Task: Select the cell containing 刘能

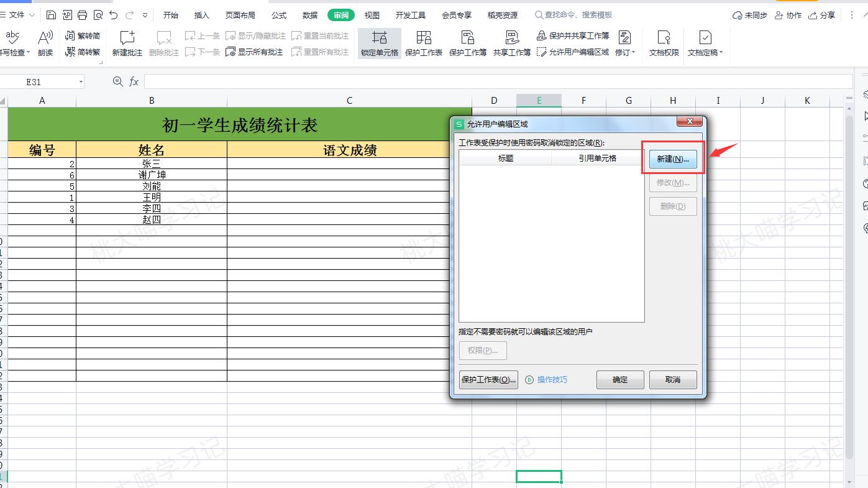Action: 152,186
